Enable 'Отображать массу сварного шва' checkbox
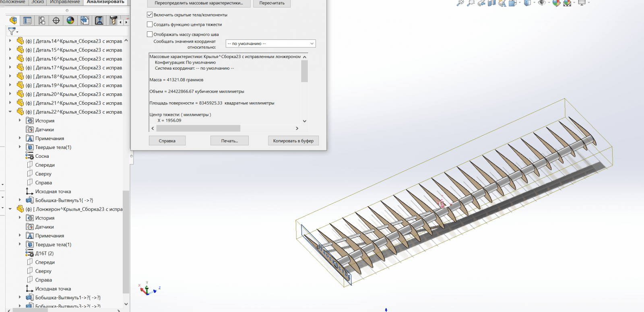This screenshot has width=644, height=312. point(150,35)
